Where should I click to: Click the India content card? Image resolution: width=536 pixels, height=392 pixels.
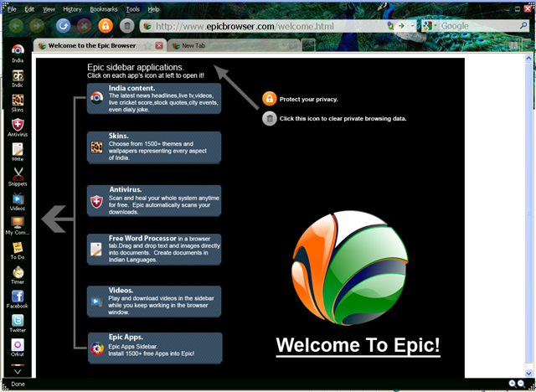pyautogui.click(x=154, y=99)
